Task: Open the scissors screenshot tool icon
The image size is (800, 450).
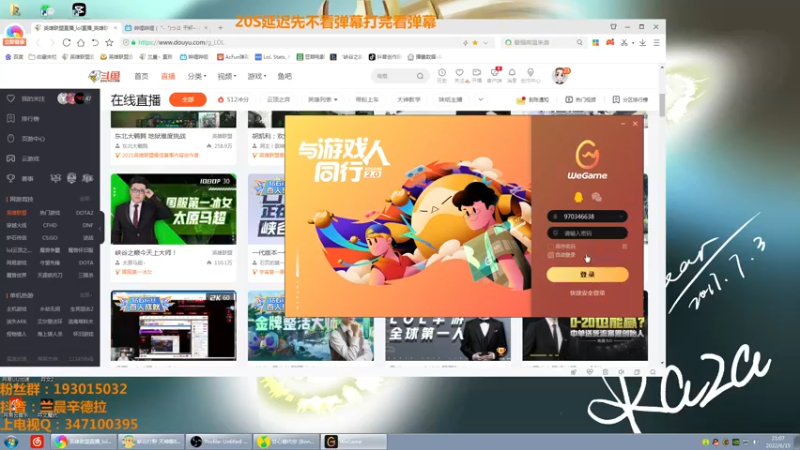Action: pyautogui.click(x=624, y=43)
